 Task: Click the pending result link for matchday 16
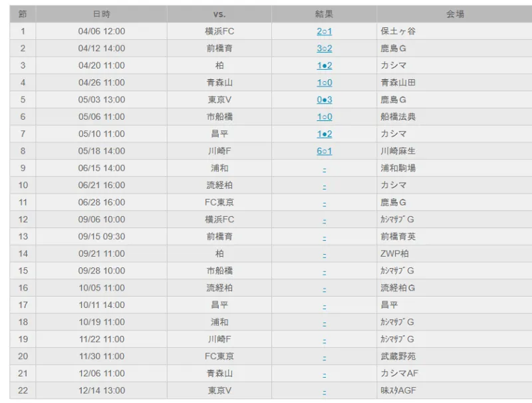(x=325, y=289)
